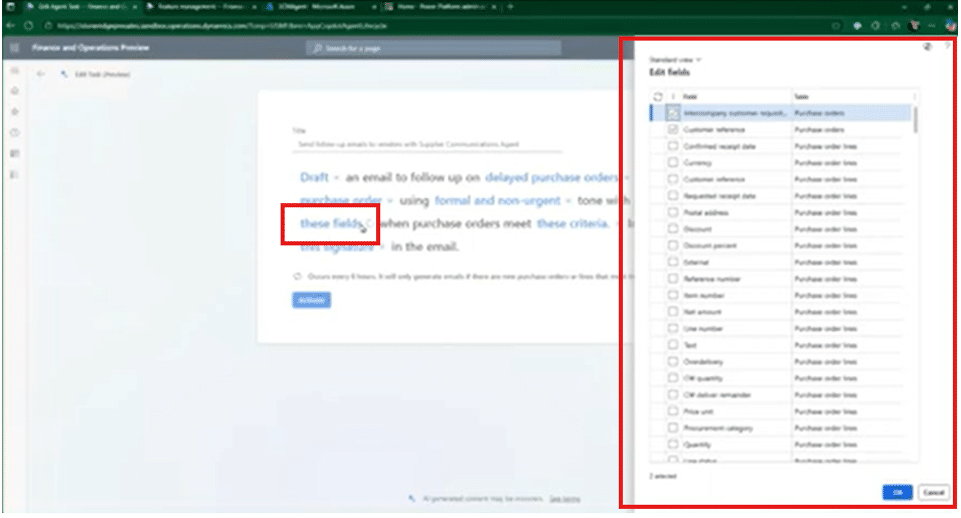This screenshot has height=518, width=961.
Task: Click the Activate button
Action: tap(311, 300)
